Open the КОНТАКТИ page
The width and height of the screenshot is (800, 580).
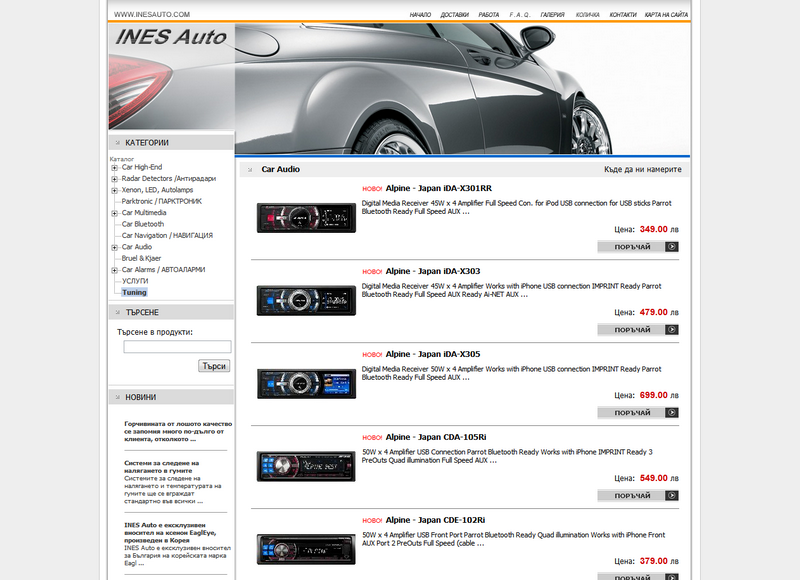[x=623, y=15]
